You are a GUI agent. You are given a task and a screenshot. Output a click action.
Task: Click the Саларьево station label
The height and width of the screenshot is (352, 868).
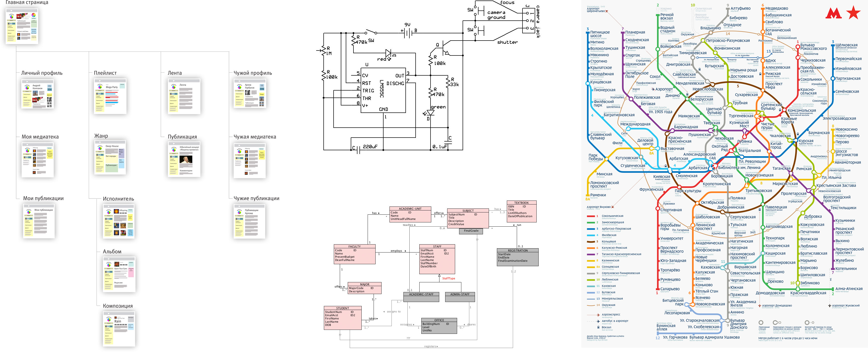click(x=670, y=289)
